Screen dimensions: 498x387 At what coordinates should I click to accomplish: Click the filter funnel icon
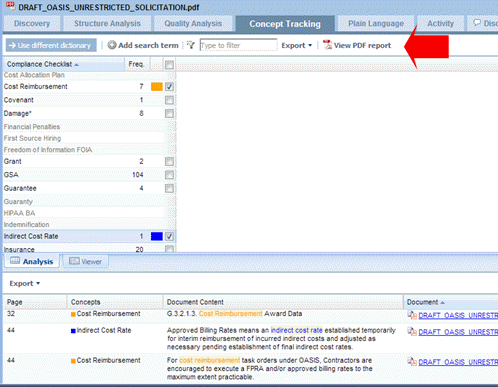[191, 45]
